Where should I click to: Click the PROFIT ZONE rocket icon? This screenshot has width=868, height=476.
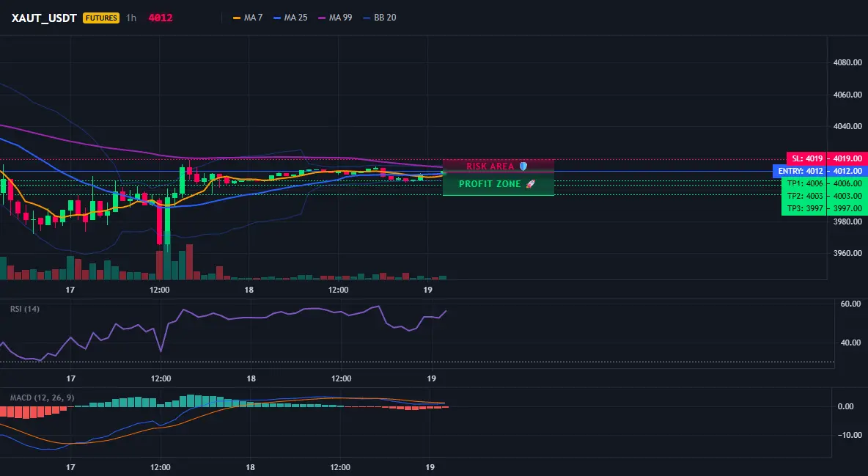pos(530,184)
